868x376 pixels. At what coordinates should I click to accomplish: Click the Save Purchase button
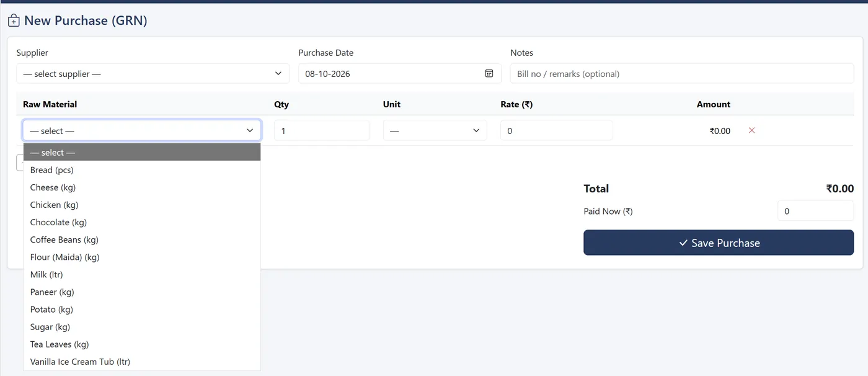pyautogui.click(x=719, y=243)
